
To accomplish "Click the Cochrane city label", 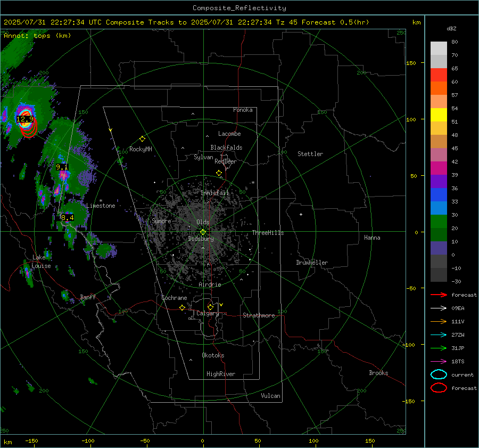I will pyautogui.click(x=174, y=298).
